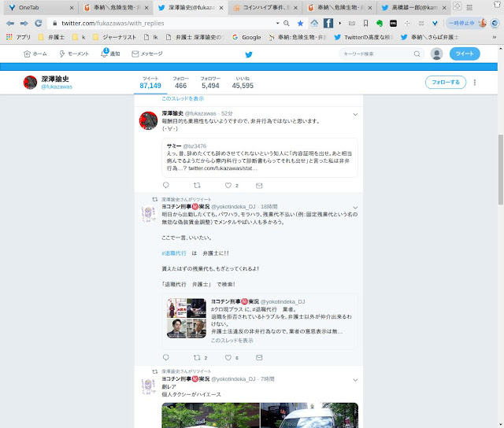Open the notifications bell icon
The width and height of the screenshot is (504, 428).
click(x=104, y=53)
